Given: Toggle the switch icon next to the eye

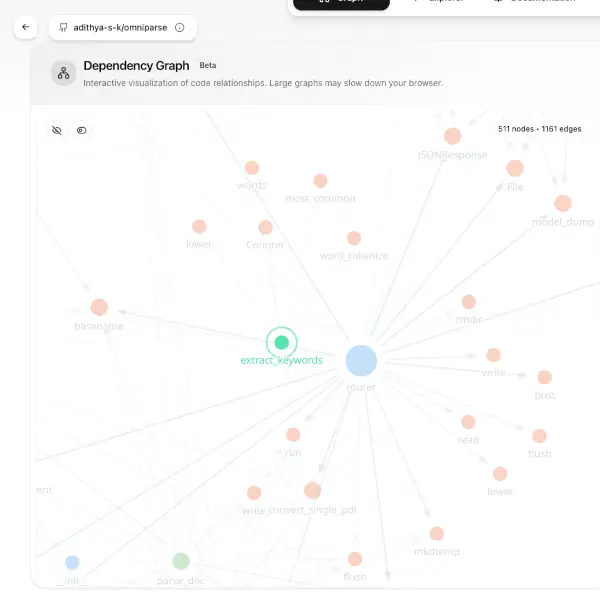Looking at the screenshot, I should point(82,130).
